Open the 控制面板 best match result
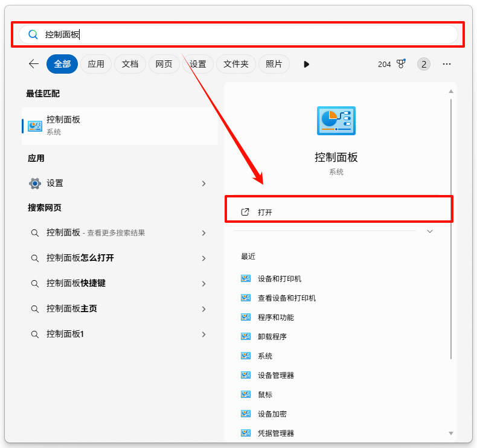This screenshot has width=477, height=448. pos(120,126)
